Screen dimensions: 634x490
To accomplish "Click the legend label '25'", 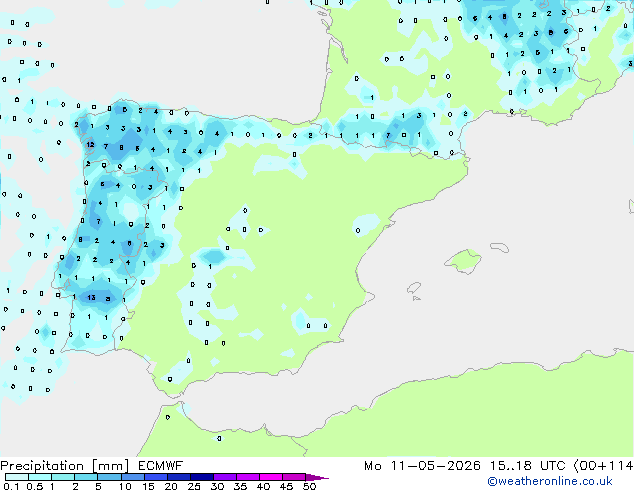I will 194,486.
